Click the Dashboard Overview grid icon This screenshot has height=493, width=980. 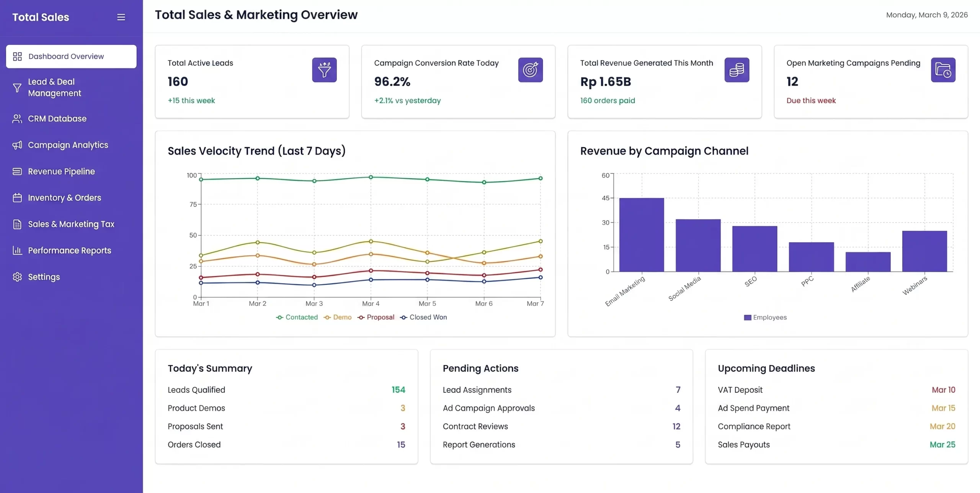pyautogui.click(x=17, y=57)
